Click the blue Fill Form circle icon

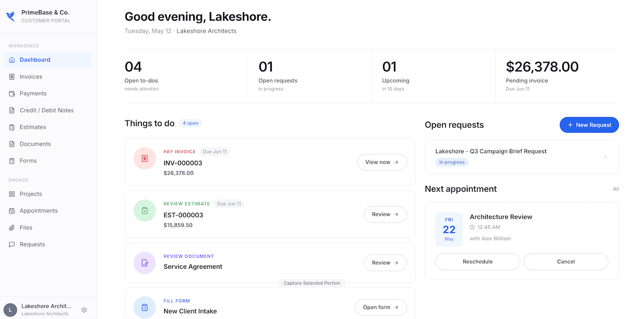(145, 308)
